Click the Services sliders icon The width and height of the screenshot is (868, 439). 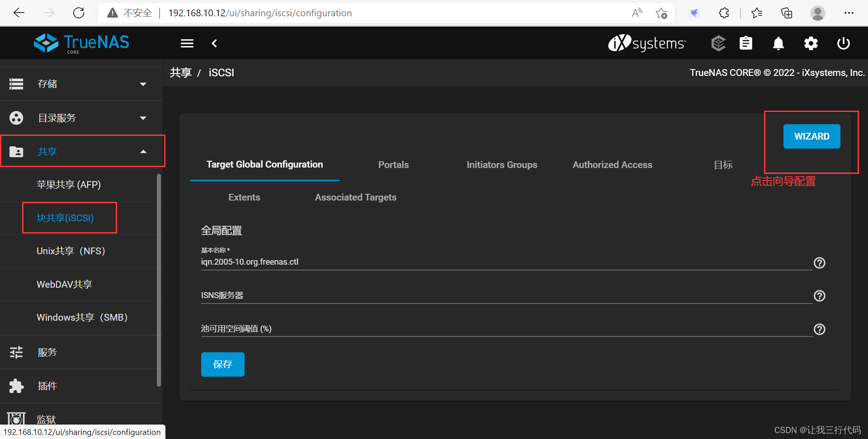pyautogui.click(x=16, y=352)
